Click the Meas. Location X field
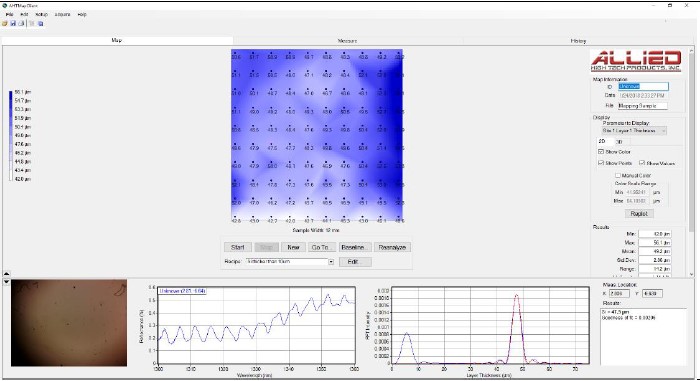Screen dimensions: 700x381 [x=619, y=294]
